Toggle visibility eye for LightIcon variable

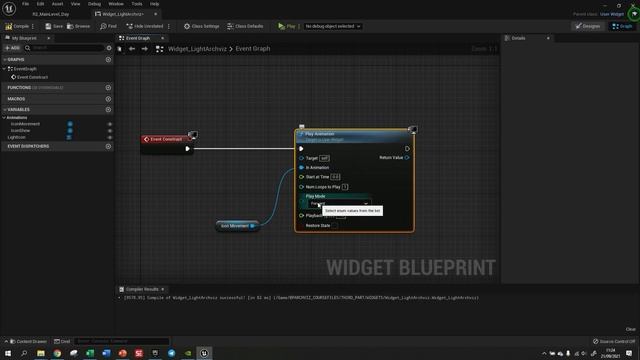(109, 138)
